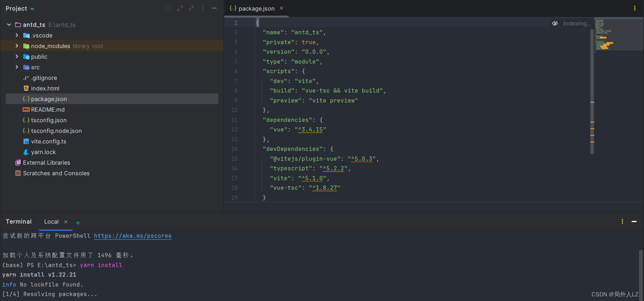Click the "^1.8.27" vue-tsc version value

point(325,188)
